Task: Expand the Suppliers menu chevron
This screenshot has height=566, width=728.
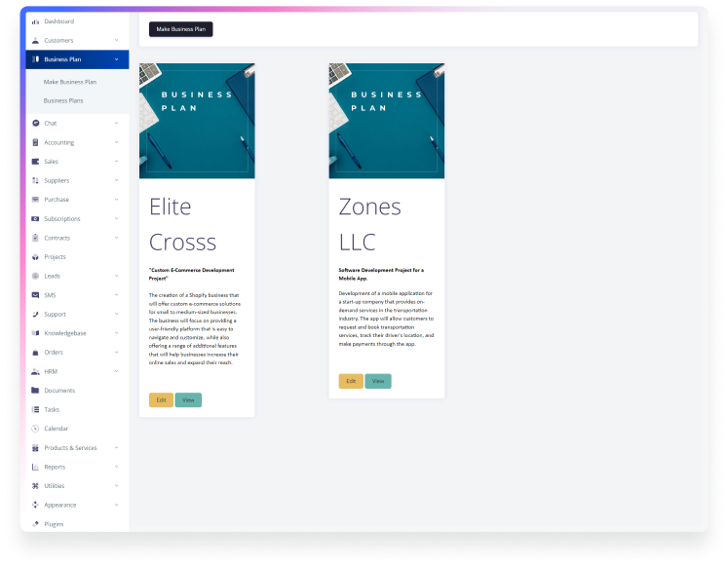Action: point(117,180)
